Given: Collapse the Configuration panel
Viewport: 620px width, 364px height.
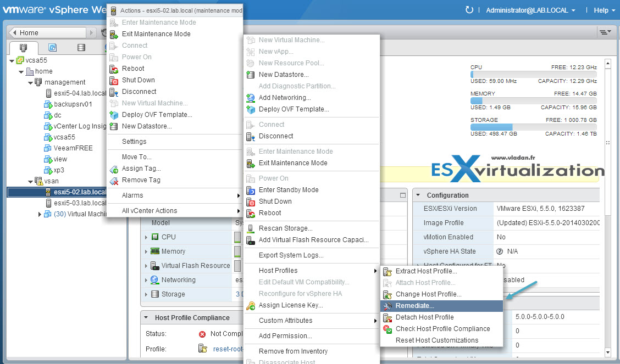Looking at the screenshot, I should click(418, 195).
